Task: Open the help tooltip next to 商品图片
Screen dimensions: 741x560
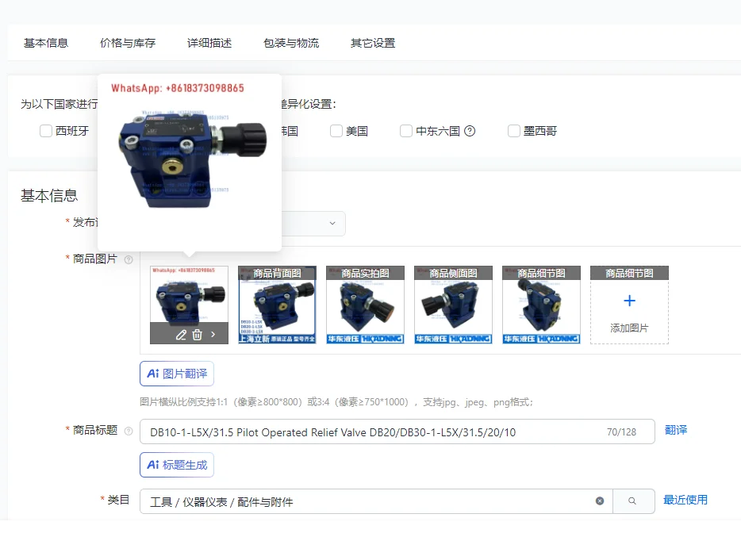Action: (129, 259)
